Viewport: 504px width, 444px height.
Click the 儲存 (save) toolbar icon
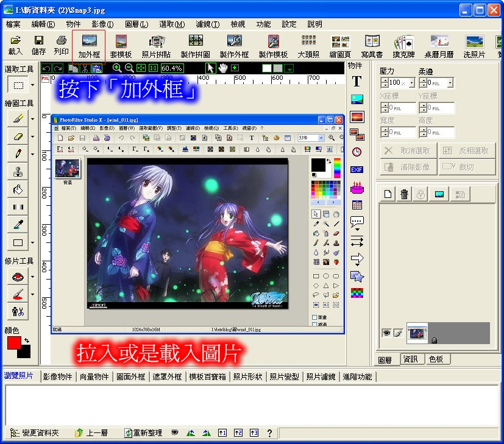38,45
